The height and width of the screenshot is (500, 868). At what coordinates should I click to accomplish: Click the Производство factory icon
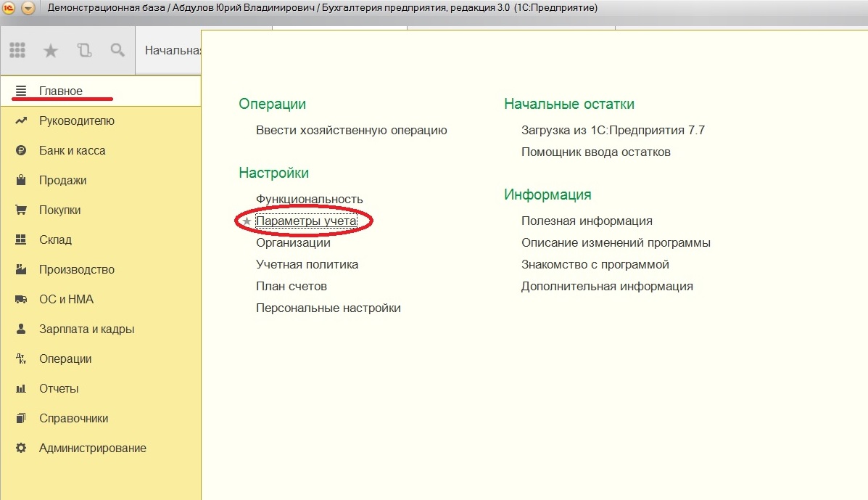pyautogui.click(x=21, y=270)
